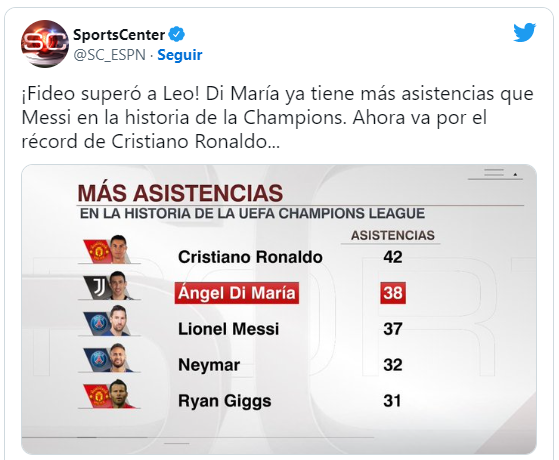Click the tweet text about Fideo

[x=277, y=118]
